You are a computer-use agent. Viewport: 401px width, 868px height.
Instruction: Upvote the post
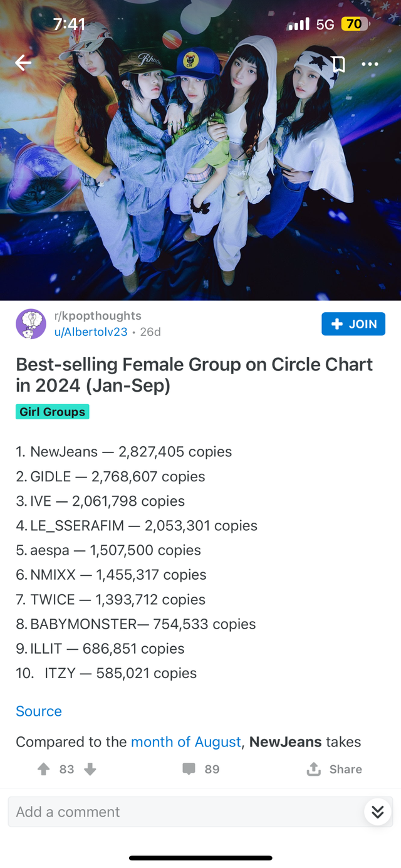click(43, 769)
